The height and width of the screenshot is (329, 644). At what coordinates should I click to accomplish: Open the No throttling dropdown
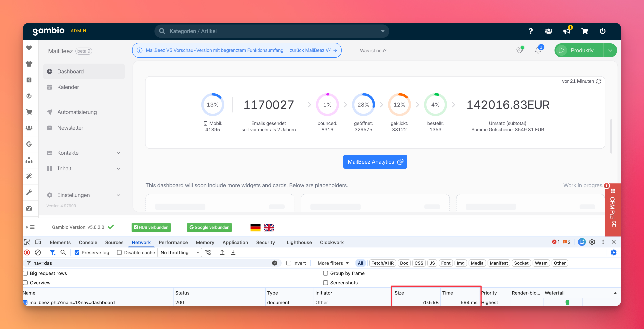(x=179, y=252)
